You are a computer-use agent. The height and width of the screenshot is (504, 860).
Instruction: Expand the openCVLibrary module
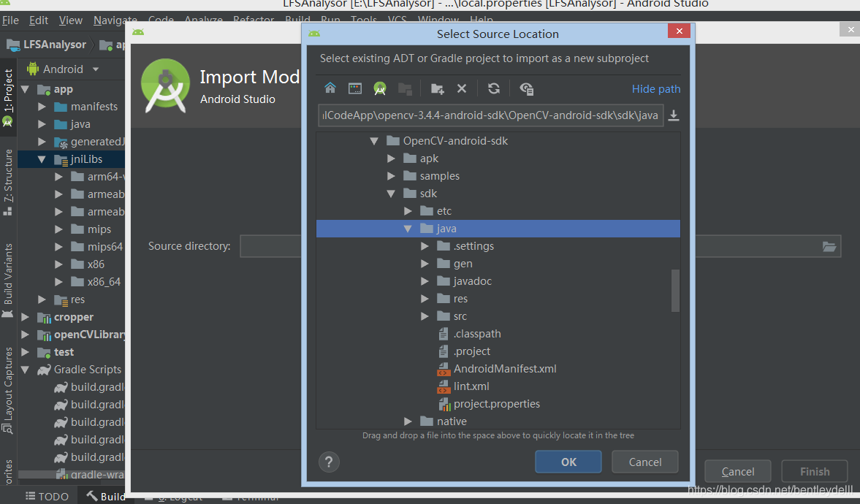26,335
